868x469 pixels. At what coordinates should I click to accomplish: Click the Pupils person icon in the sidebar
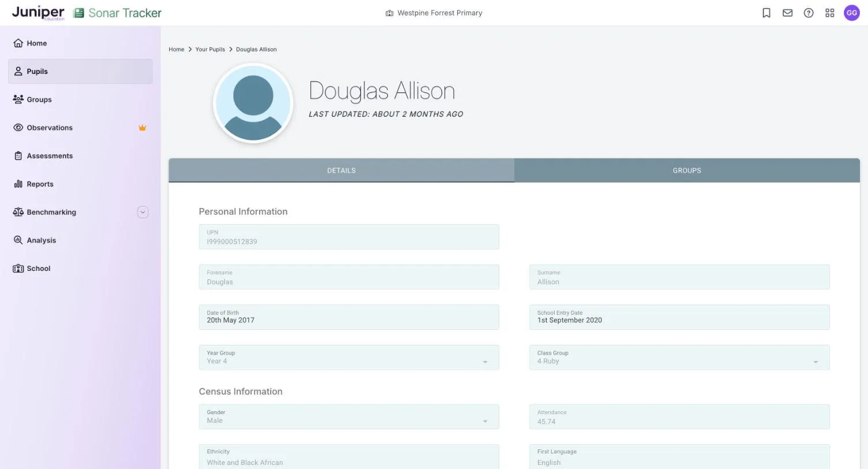pos(18,72)
